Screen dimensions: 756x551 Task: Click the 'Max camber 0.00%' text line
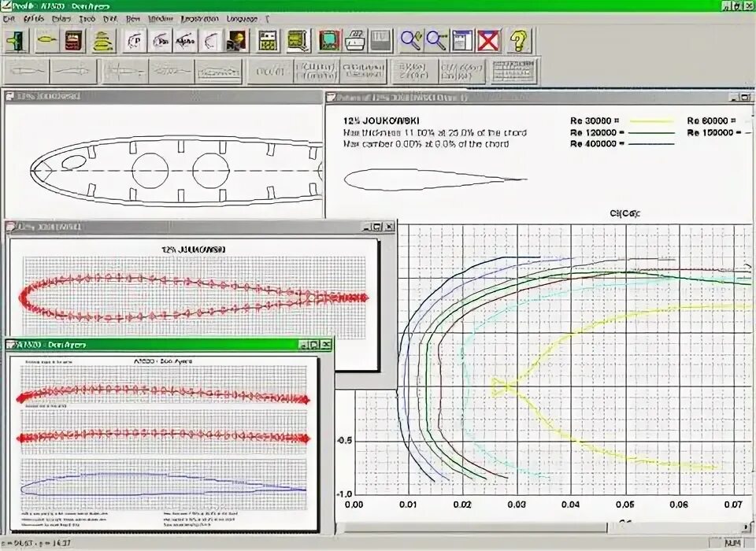(x=426, y=144)
